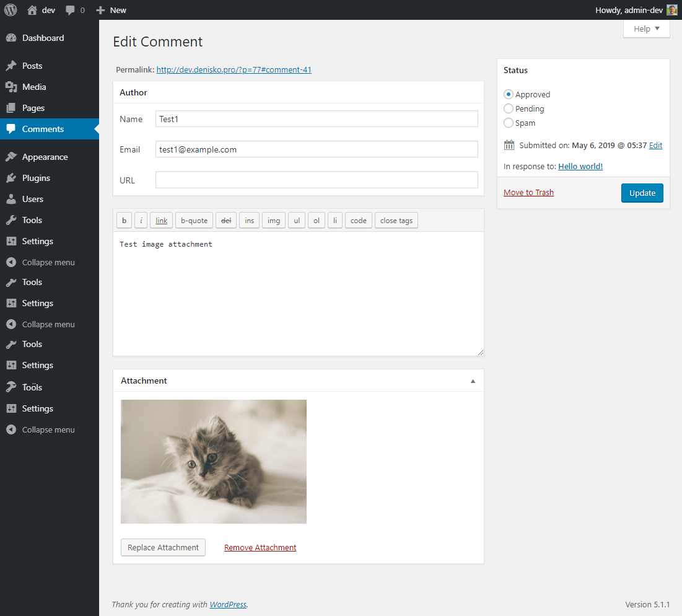Click the b-quote toolbar button
This screenshot has height=616, width=682.
pyautogui.click(x=194, y=221)
